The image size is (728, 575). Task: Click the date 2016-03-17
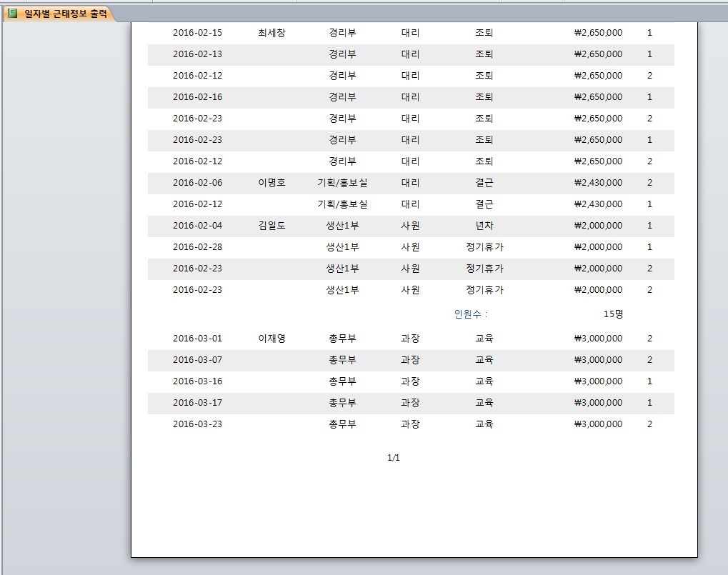197,402
